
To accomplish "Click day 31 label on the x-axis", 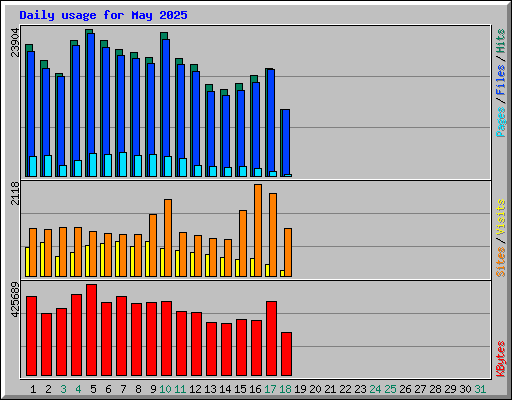I will pos(480,389).
